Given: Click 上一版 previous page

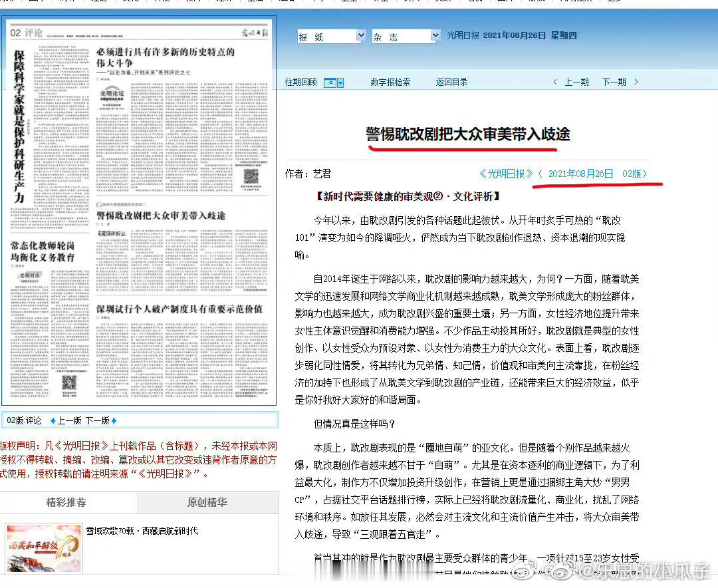Looking at the screenshot, I should [x=69, y=421].
